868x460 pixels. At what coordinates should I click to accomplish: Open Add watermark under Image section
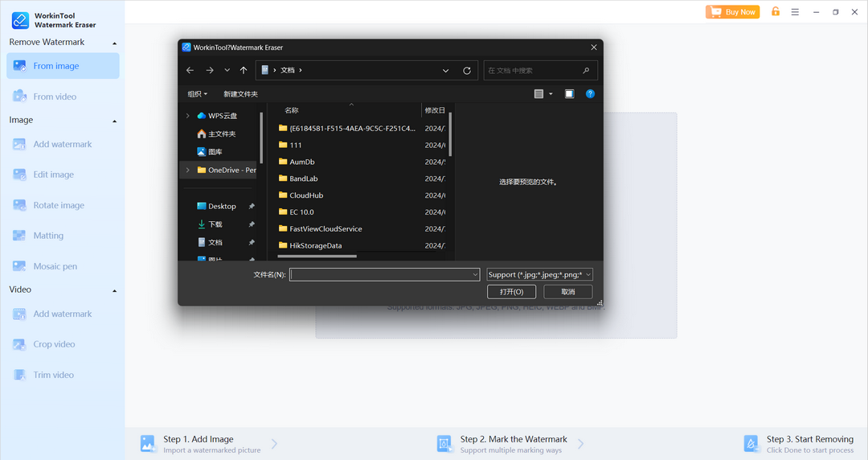[x=63, y=144]
